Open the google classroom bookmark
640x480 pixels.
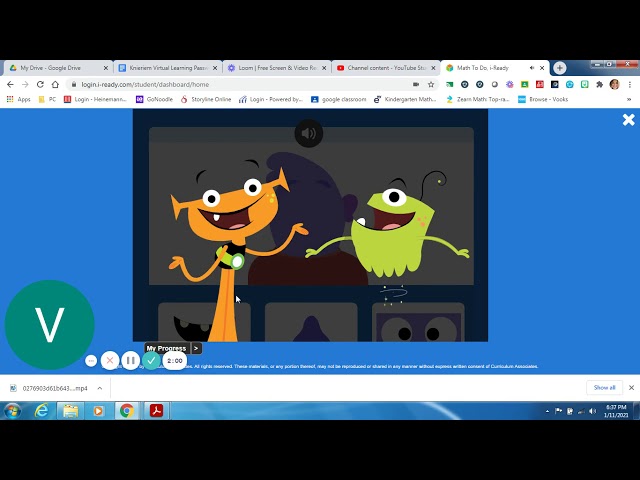tap(338, 99)
